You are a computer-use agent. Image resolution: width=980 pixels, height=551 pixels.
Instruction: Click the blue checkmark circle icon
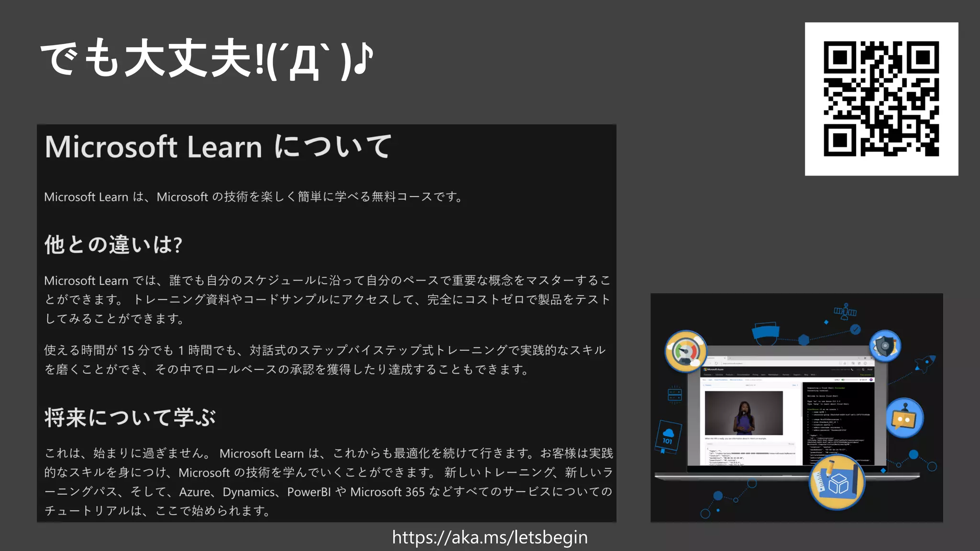click(855, 329)
